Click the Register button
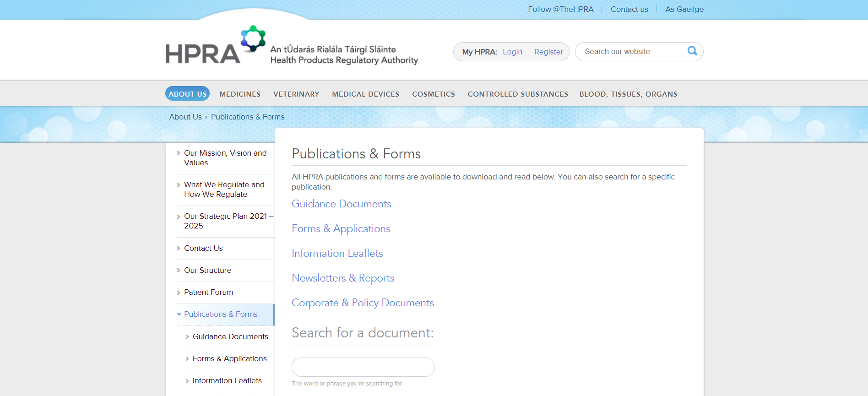The image size is (868, 396). coord(548,52)
